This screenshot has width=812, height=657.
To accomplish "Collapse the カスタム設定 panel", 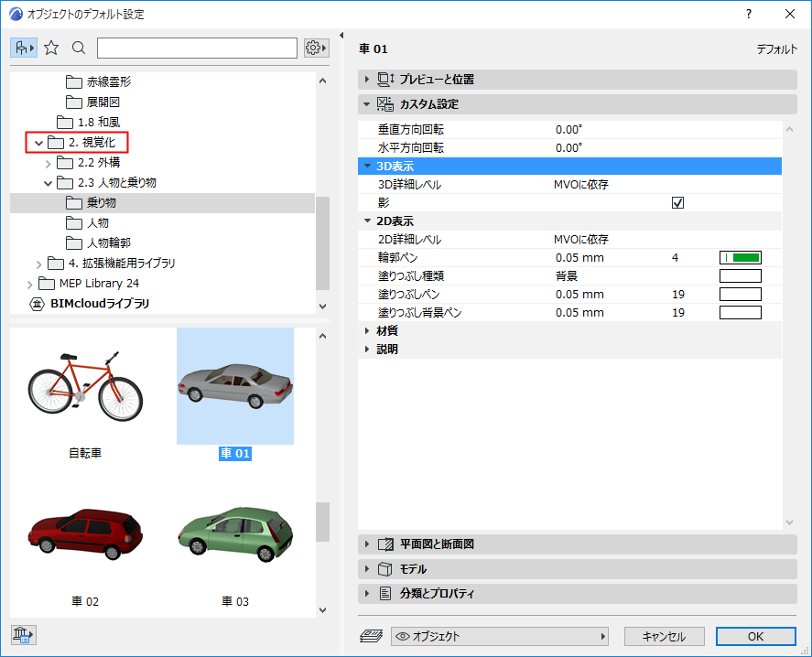I will point(367,104).
